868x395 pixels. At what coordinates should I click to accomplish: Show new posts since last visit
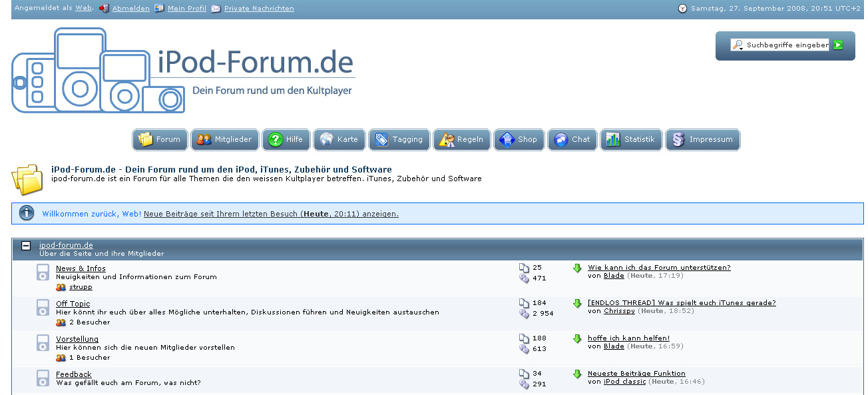(271, 214)
